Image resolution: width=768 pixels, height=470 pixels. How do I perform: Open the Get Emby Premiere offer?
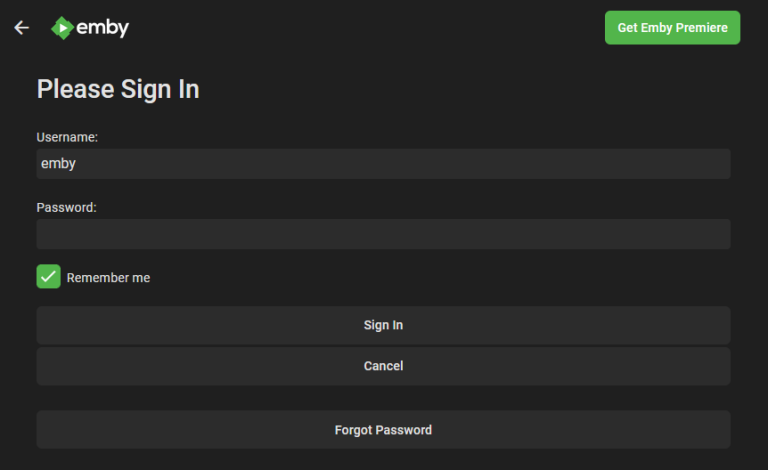[x=672, y=28]
